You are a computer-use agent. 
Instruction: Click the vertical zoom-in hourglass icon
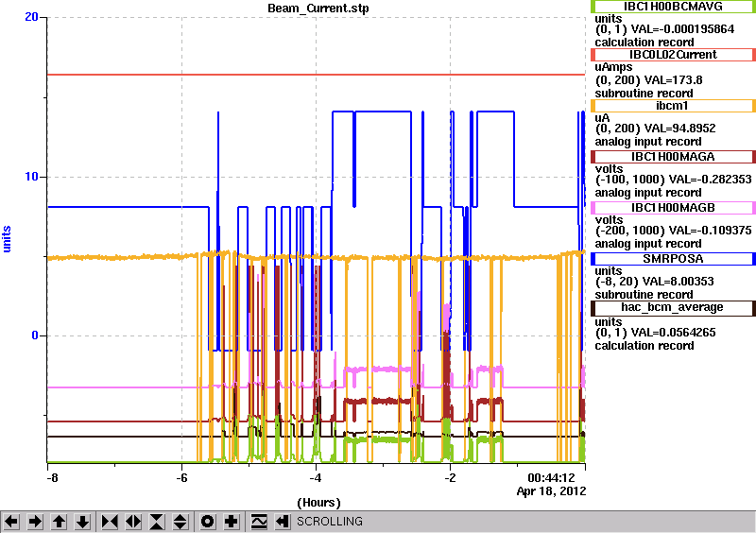[157, 522]
